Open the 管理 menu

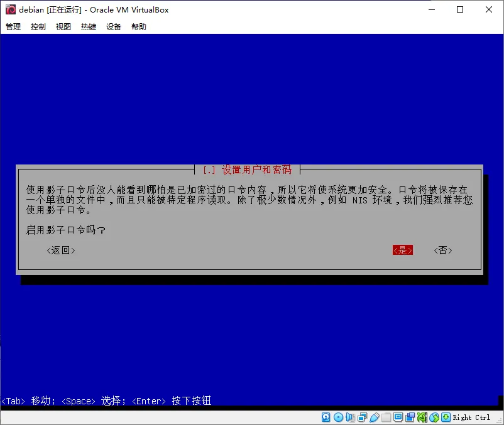coord(13,26)
